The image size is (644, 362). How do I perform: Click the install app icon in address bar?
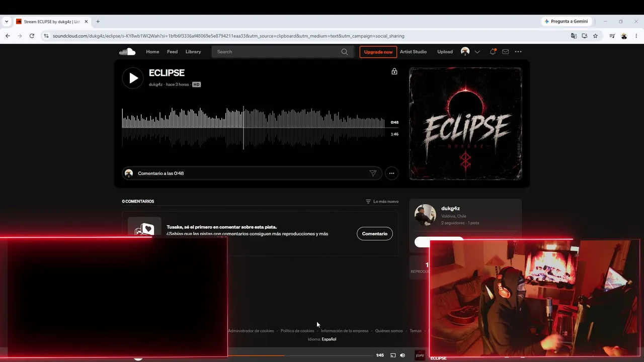[585, 36]
